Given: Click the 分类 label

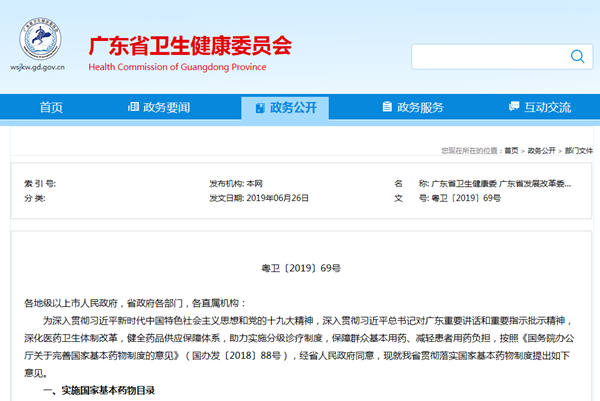Looking at the screenshot, I should tap(35, 198).
